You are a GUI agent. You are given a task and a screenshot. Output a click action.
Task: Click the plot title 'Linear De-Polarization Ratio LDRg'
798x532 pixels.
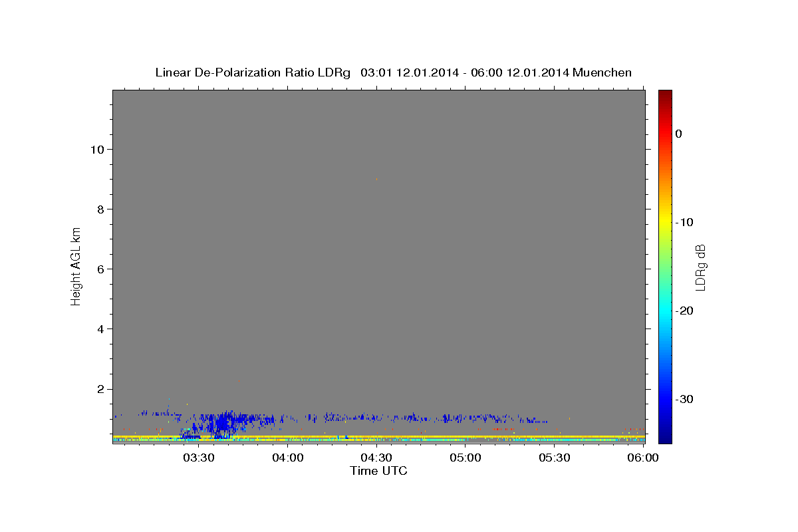tap(252, 72)
